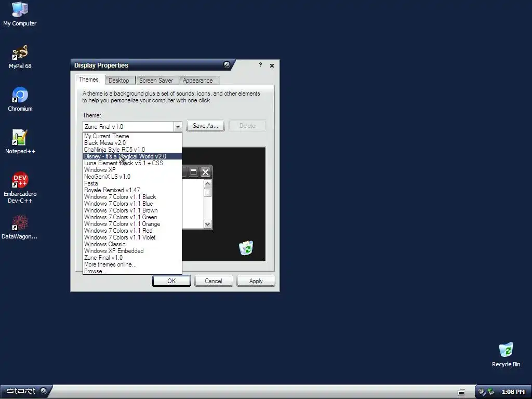Choose the Windows Classic theme
The image size is (532, 399).
coord(132,244)
